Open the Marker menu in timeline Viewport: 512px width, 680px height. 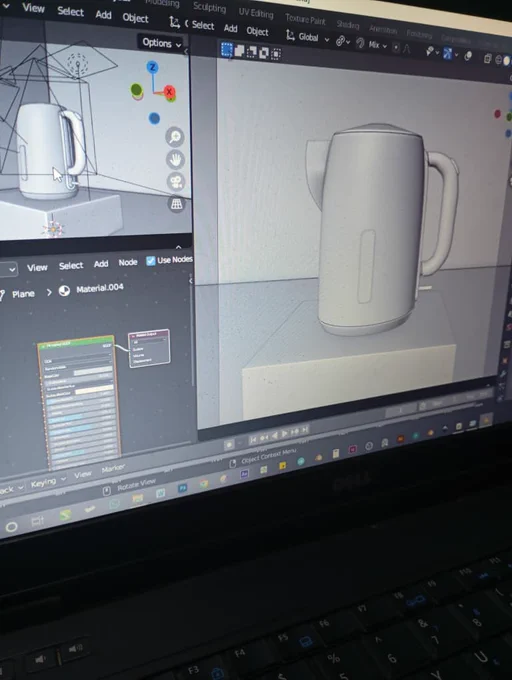click(113, 468)
